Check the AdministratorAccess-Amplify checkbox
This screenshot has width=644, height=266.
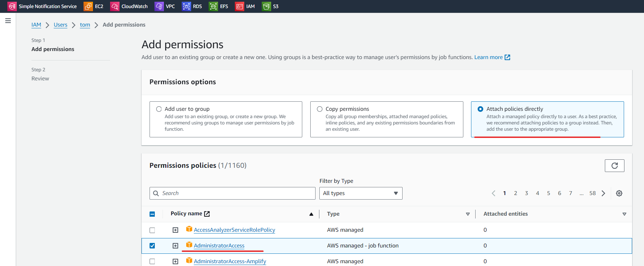pyautogui.click(x=152, y=261)
